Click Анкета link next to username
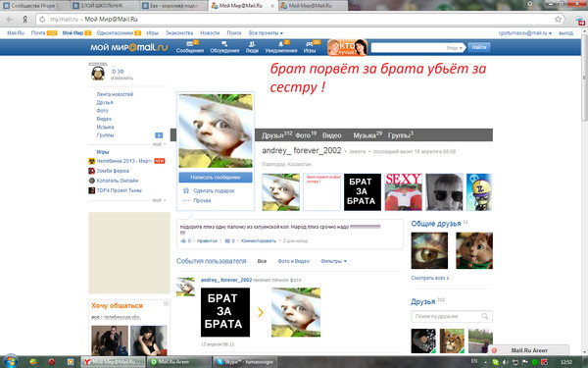 pos(357,152)
